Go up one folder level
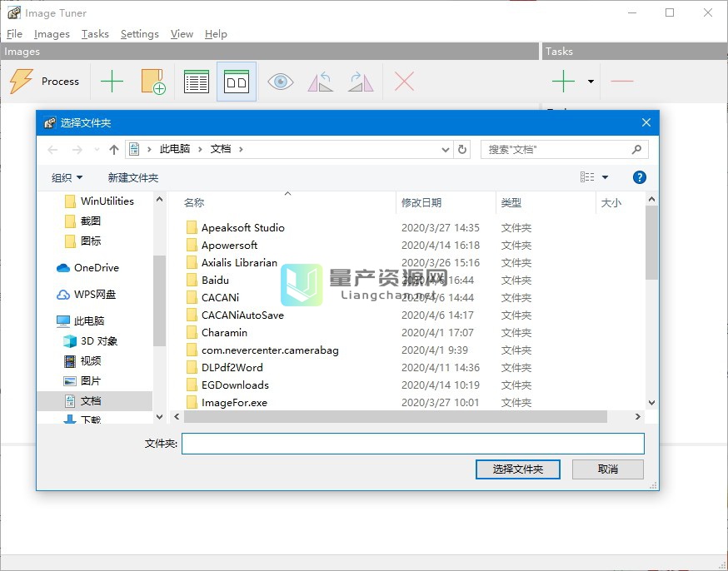This screenshot has width=728, height=571. 114,149
